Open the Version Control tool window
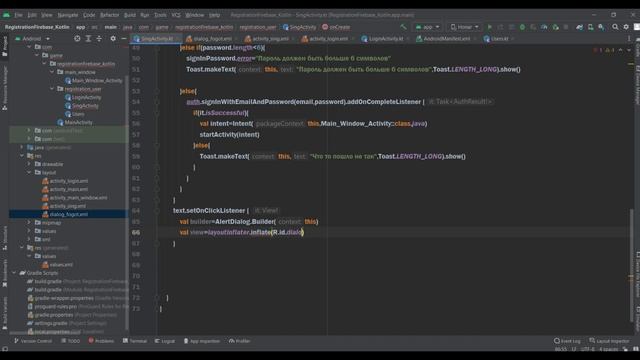The width and height of the screenshot is (640, 360). (x=33, y=341)
